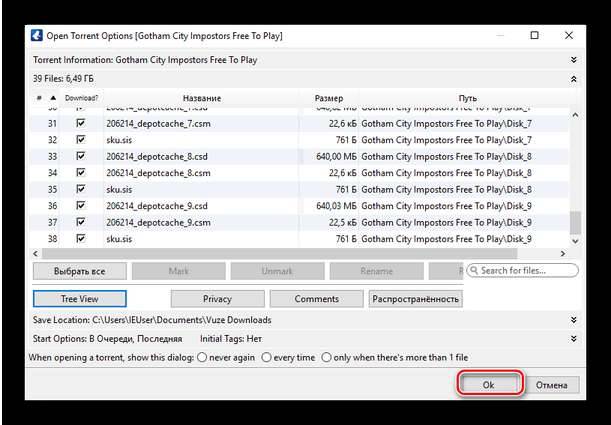Toggle download checkbox for row 36

point(80,206)
